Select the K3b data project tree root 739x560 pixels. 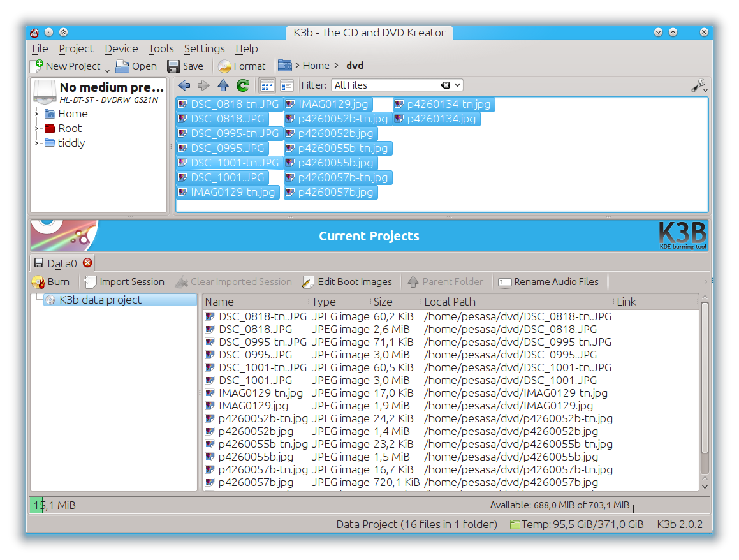point(120,300)
